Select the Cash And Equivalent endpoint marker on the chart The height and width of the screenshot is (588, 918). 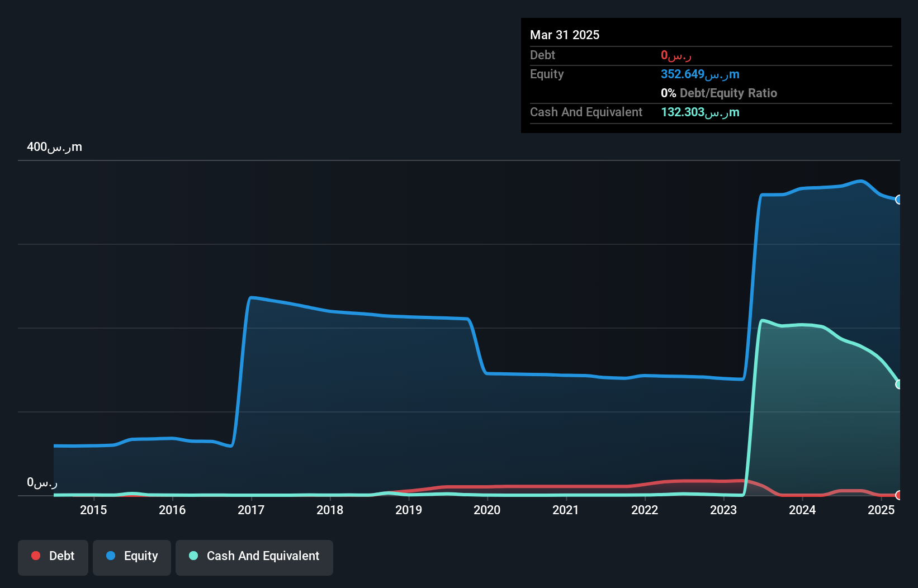pos(899,384)
